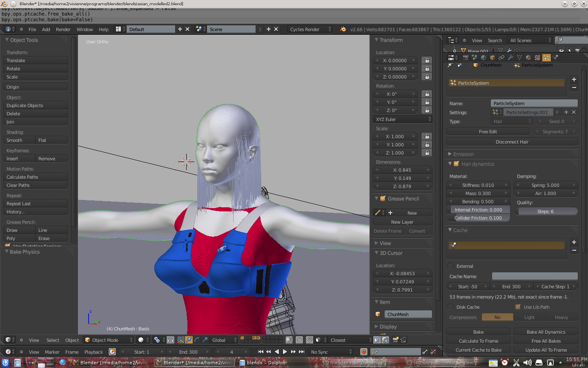Image resolution: width=588 pixels, height=368 pixels.
Task: Open the Render properties camera tab
Action: click(x=466, y=58)
